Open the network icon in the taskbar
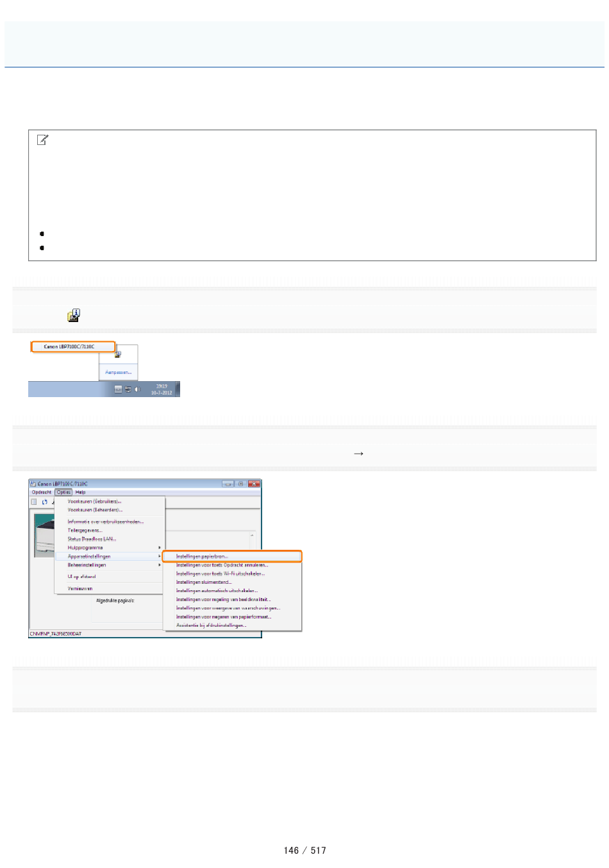The width and height of the screenshot is (609, 868). click(x=128, y=389)
